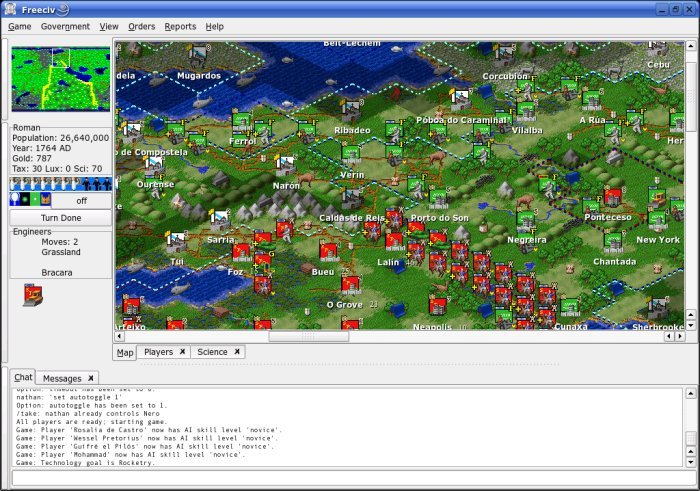
Task: Select the Engineers unit icon in the side panel
Action: (33, 295)
